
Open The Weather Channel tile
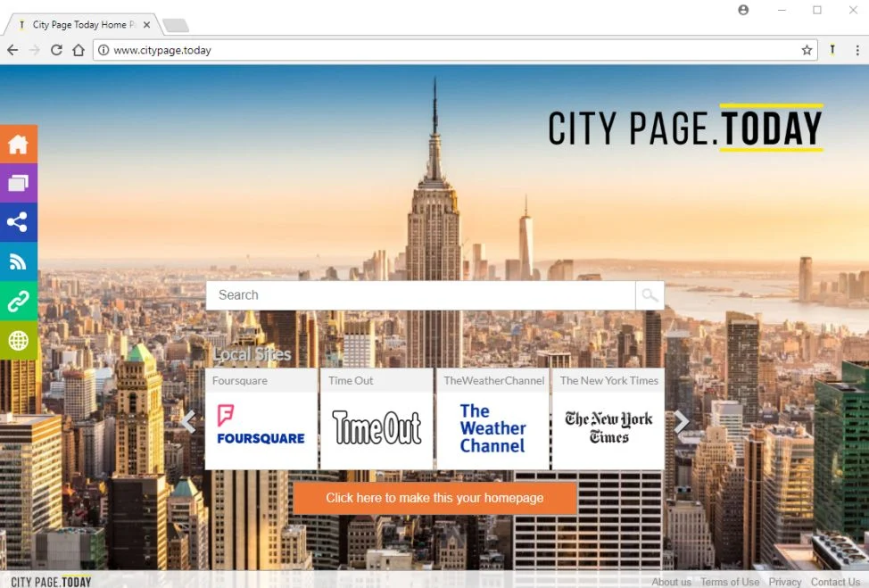[492, 419]
